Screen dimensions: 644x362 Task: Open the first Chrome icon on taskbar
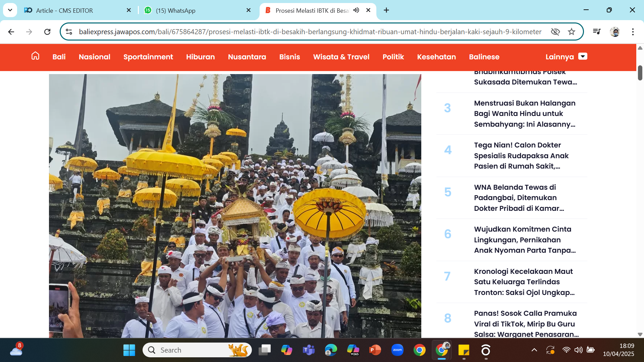pyautogui.click(x=420, y=350)
